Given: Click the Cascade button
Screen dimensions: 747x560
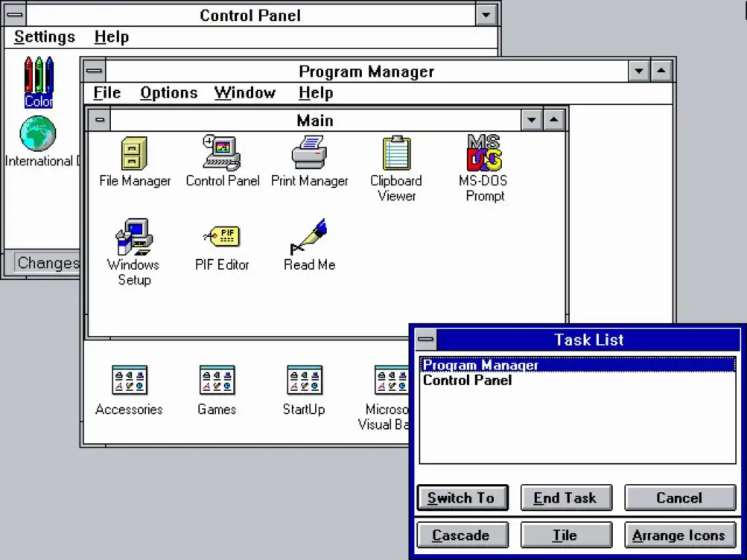Looking at the screenshot, I should coord(462,534).
